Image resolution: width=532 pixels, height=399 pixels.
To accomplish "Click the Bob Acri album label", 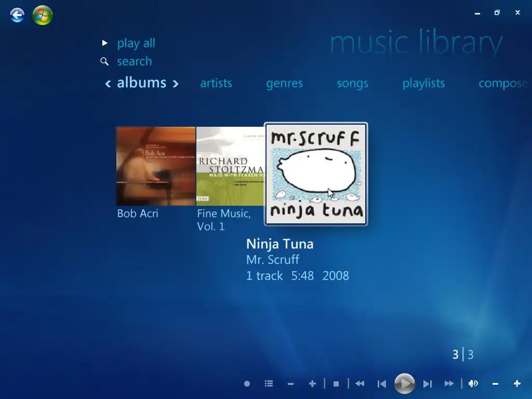I will (x=138, y=214).
